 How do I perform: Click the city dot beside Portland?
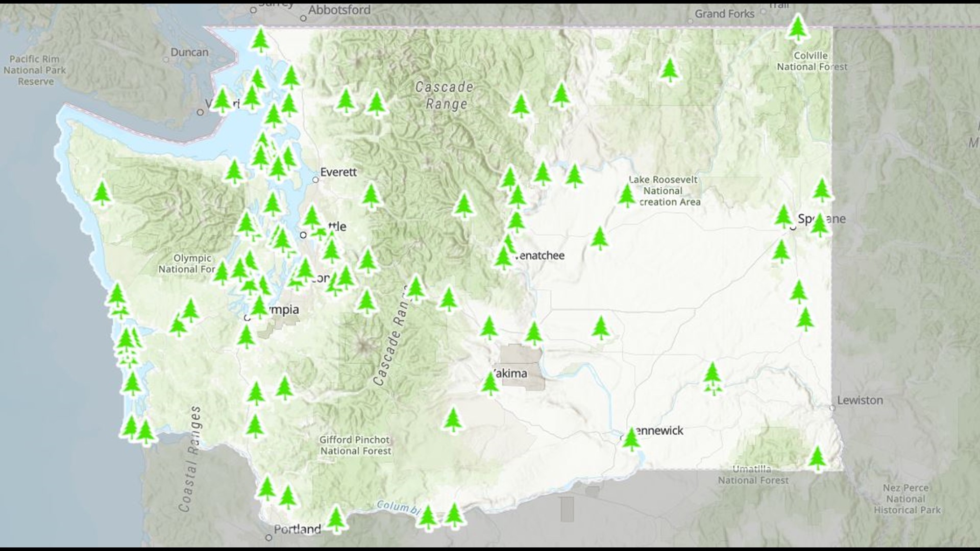tap(268, 537)
